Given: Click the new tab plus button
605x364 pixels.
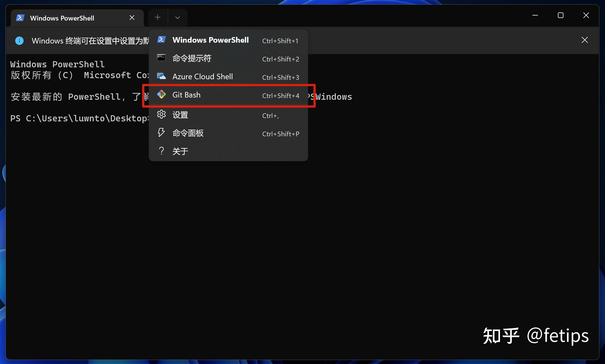Looking at the screenshot, I should (157, 17).
